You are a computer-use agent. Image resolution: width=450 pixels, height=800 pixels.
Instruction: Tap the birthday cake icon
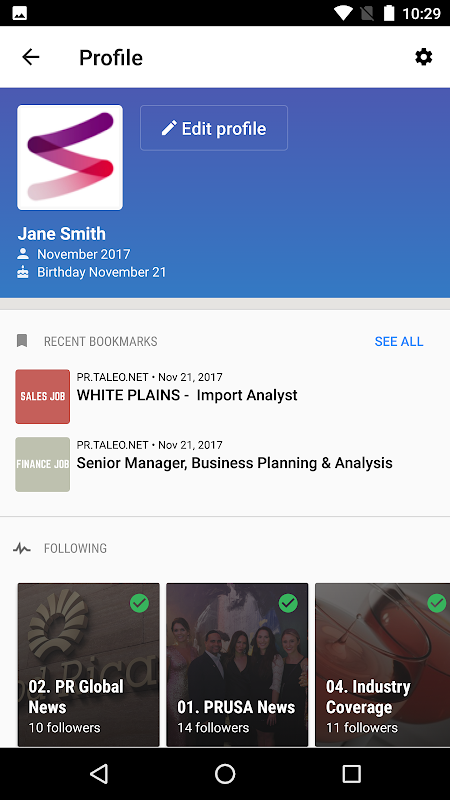point(22,272)
